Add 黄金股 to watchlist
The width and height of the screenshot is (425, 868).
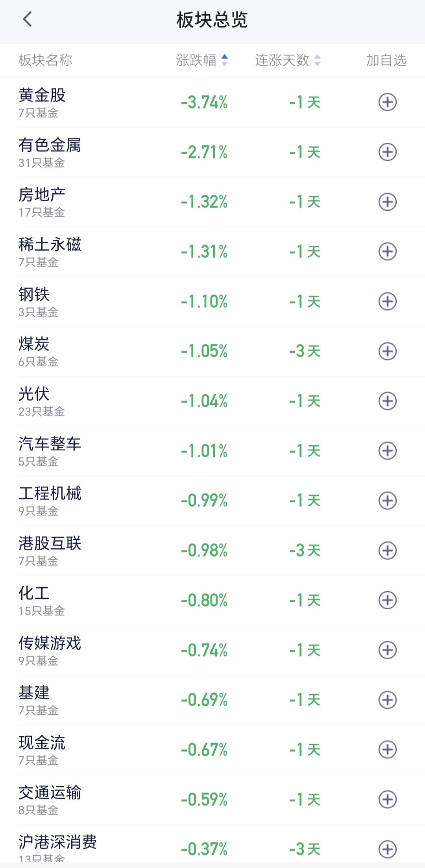pos(387,102)
